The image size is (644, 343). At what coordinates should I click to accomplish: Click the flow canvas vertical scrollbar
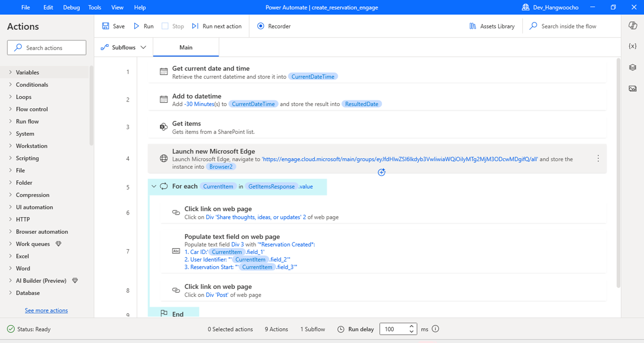tap(618, 173)
